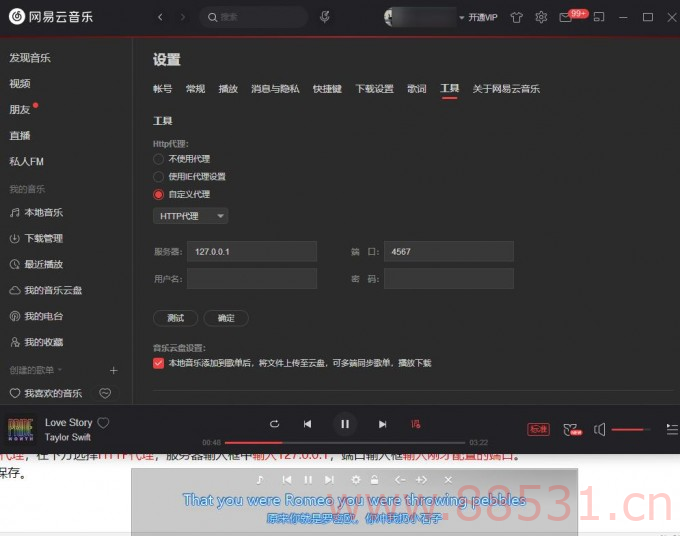This screenshot has height=536, width=680.
Task: Open 发现音乐 in sidebar
Action: 30,58
